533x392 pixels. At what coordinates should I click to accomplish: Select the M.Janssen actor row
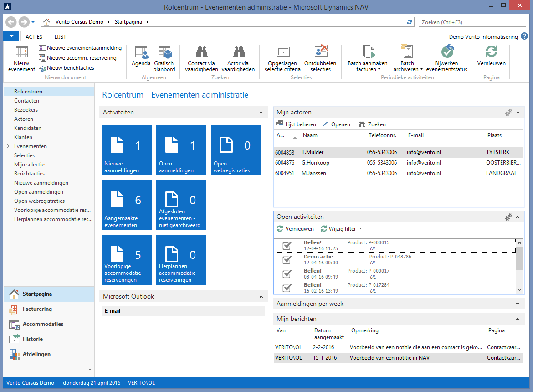(x=399, y=173)
